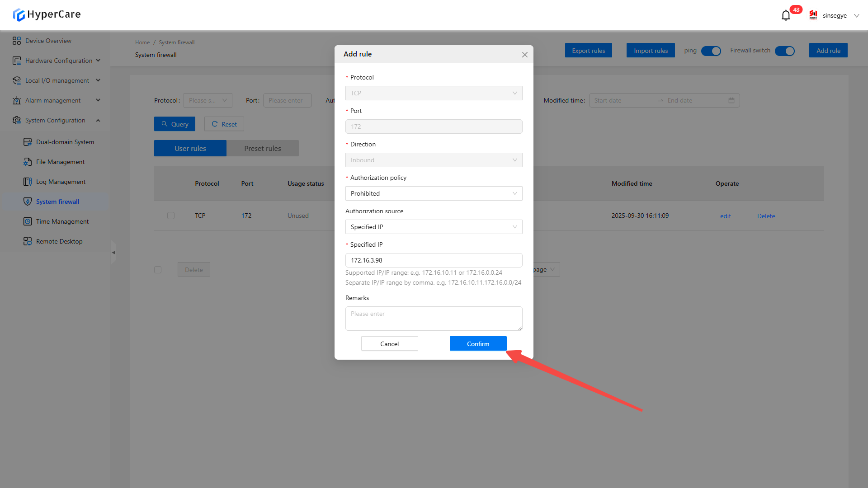
Task: Click the Log Management icon
Action: (28, 182)
